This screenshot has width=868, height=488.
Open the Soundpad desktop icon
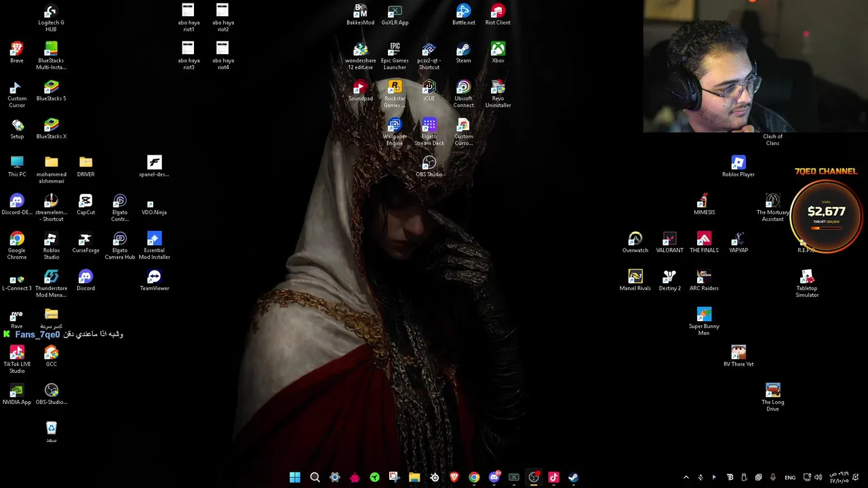[x=360, y=91]
